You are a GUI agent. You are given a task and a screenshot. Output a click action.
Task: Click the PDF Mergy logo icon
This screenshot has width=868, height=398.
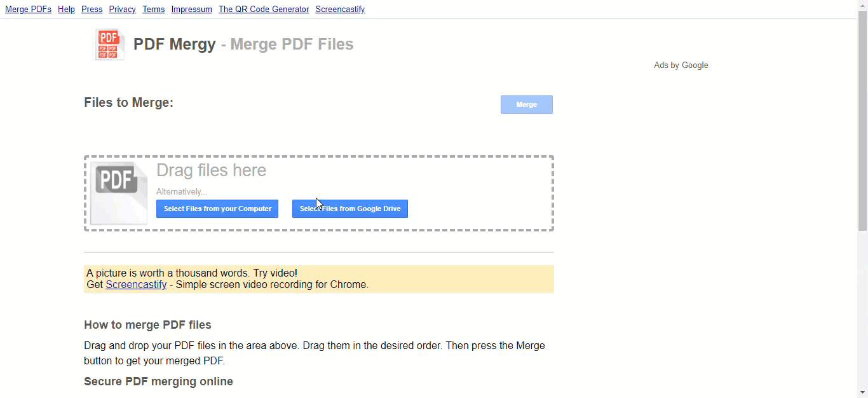coord(110,45)
